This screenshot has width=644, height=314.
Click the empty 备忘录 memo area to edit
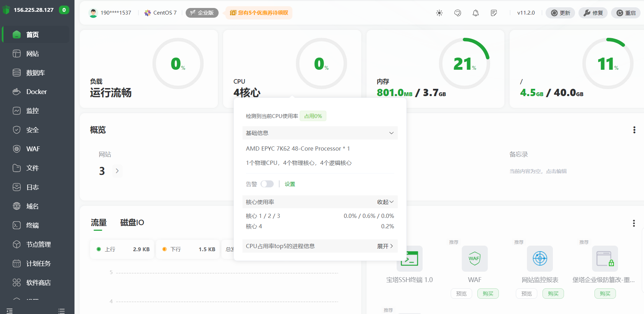538,171
